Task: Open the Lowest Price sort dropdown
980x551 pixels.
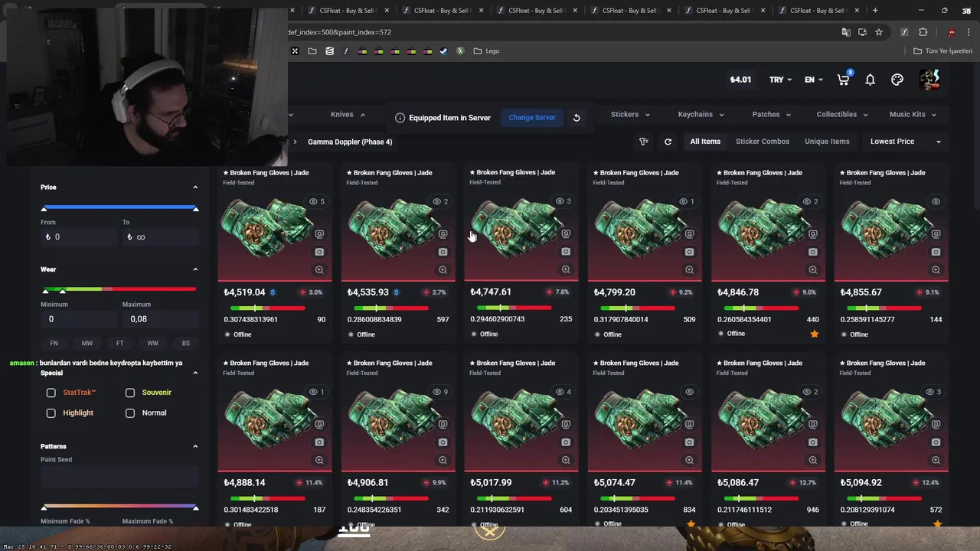Action: coord(904,142)
